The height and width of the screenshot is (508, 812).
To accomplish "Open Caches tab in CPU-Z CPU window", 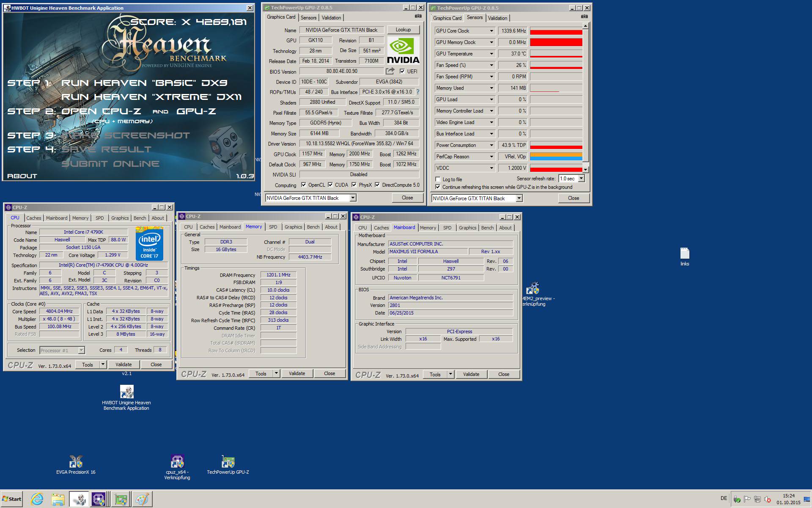I will point(34,218).
